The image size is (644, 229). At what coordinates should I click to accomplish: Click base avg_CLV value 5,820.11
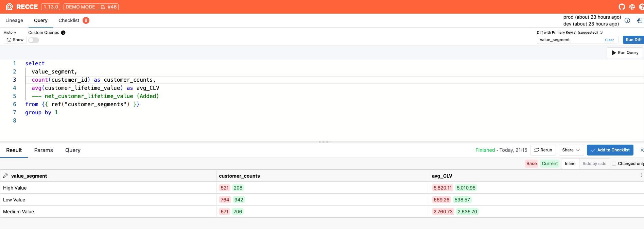(x=442, y=188)
